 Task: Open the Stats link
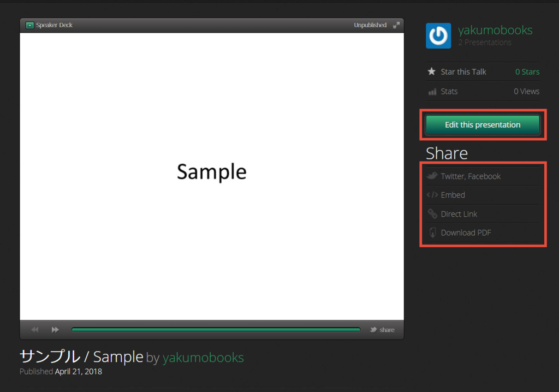(x=449, y=91)
